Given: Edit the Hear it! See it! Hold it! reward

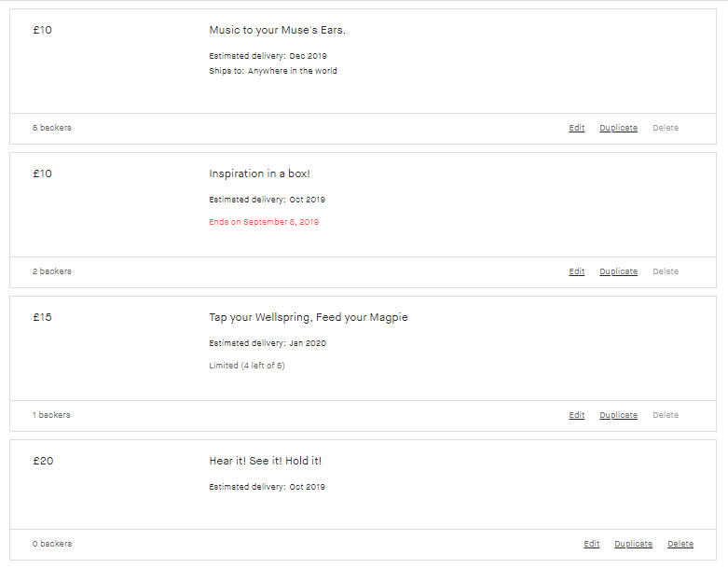Looking at the screenshot, I should (592, 544).
